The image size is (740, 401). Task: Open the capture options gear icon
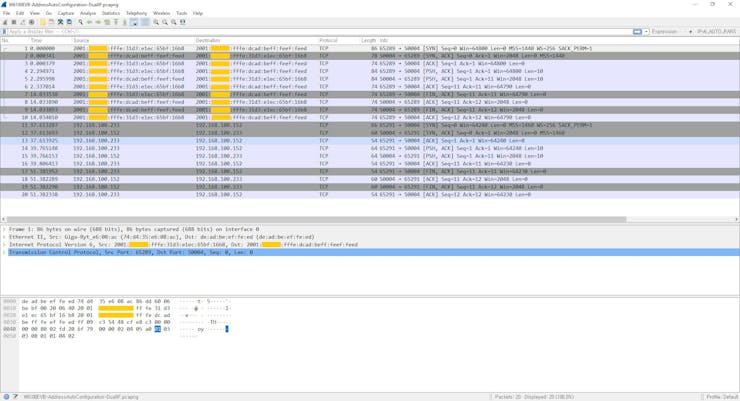[32, 22]
